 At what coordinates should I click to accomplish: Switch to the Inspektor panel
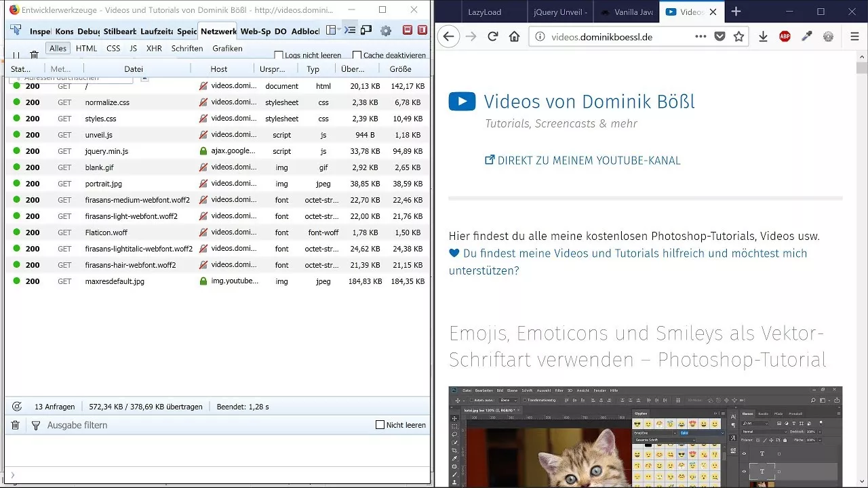(x=39, y=31)
